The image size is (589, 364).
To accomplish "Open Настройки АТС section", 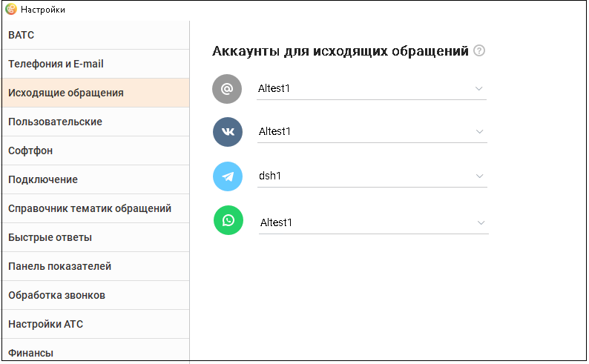I will [96, 324].
